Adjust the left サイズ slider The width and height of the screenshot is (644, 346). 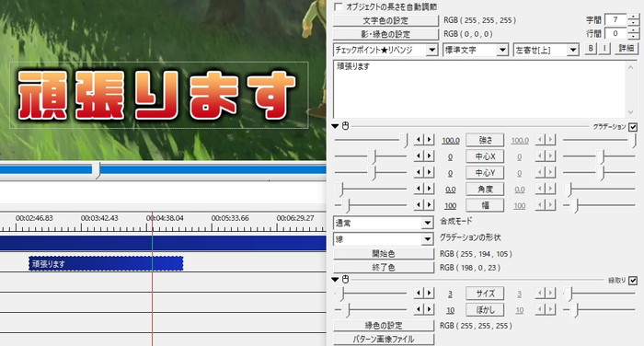tap(340, 294)
